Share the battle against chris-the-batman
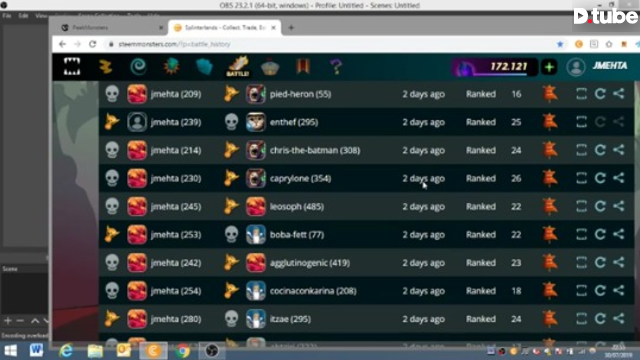The image size is (640, 360). click(619, 150)
